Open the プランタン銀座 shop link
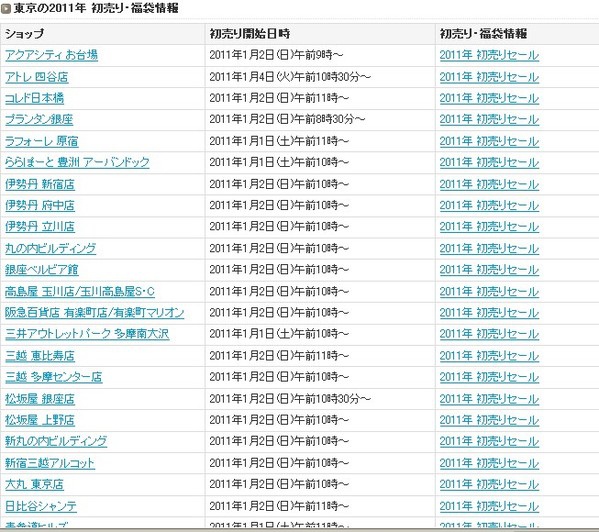The width and height of the screenshot is (599, 532). 39,120
